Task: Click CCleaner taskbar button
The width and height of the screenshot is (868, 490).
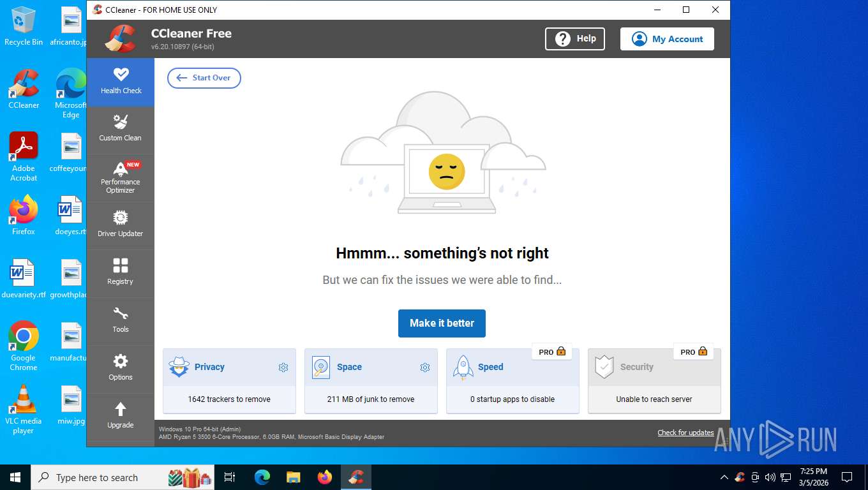Action: tap(356, 477)
